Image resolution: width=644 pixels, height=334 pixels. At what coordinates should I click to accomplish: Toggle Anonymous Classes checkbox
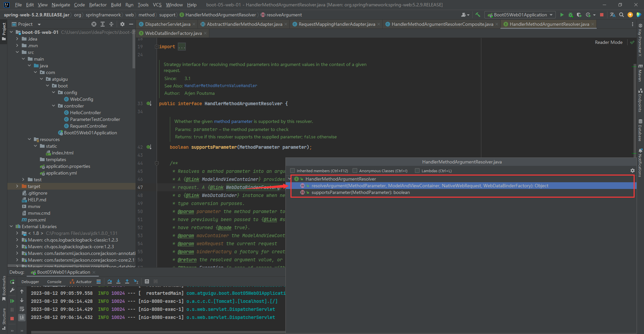click(355, 171)
